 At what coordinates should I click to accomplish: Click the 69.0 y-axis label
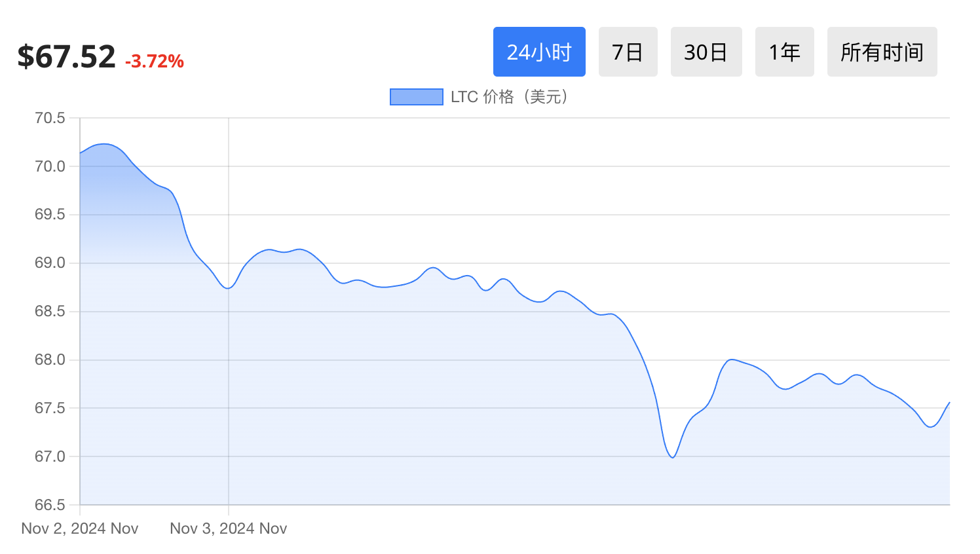coord(50,263)
